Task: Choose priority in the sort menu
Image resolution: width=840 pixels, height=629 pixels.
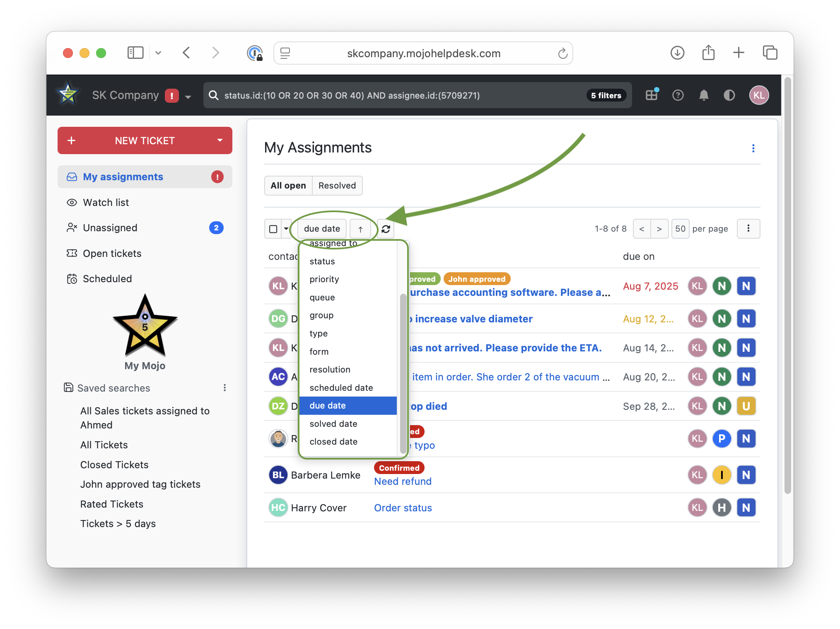Action: pyautogui.click(x=324, y=279)
